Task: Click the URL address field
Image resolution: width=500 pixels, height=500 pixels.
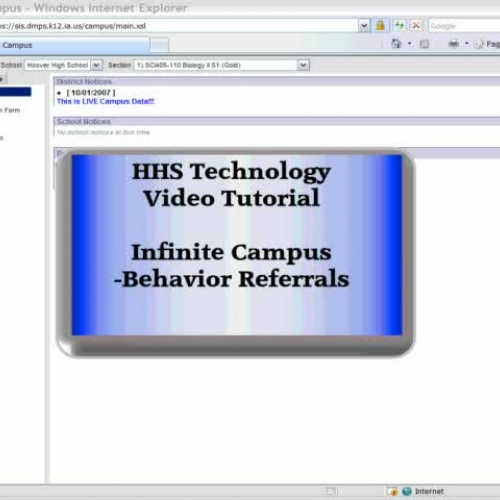Action: click(178, 26)
